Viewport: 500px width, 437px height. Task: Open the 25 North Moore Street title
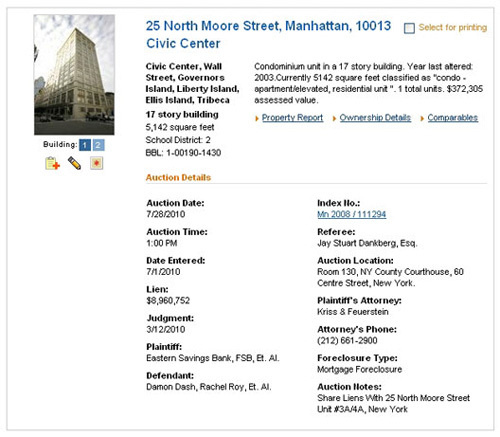click(x=268, y=26)
